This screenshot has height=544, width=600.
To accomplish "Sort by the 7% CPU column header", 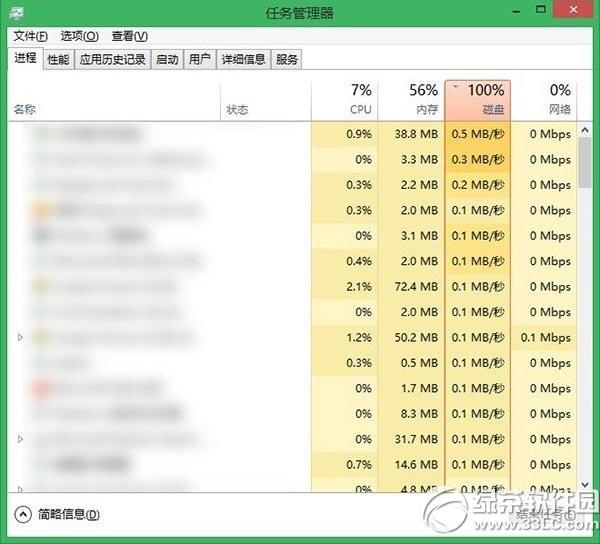I will 344,100.
